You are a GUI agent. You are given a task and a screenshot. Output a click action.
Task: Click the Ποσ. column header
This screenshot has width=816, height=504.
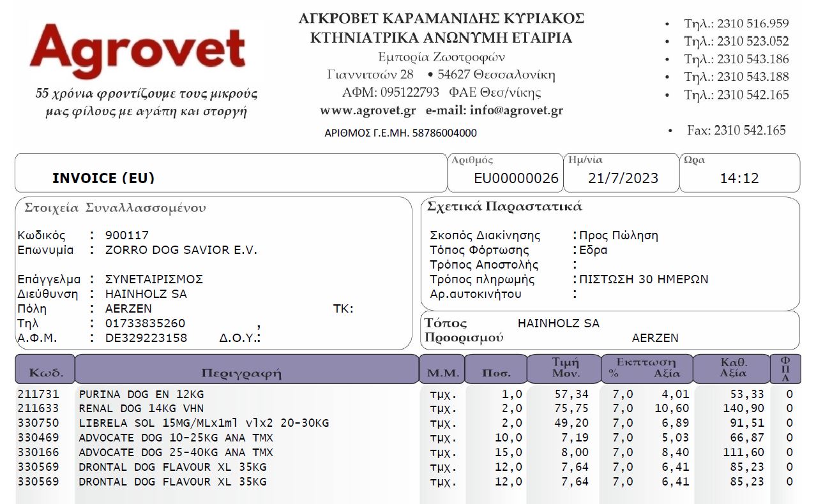[495, 369]
